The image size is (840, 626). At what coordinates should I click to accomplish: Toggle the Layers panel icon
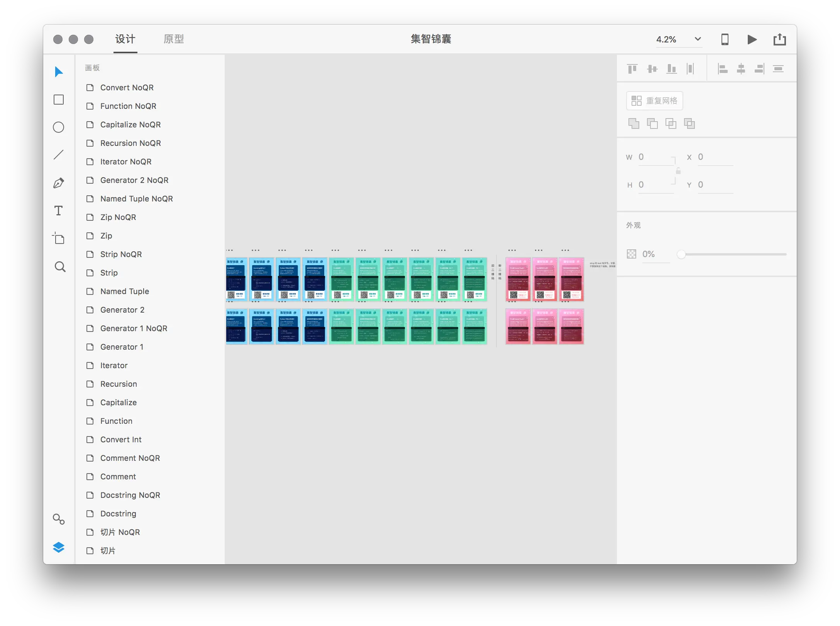point(59,547)
